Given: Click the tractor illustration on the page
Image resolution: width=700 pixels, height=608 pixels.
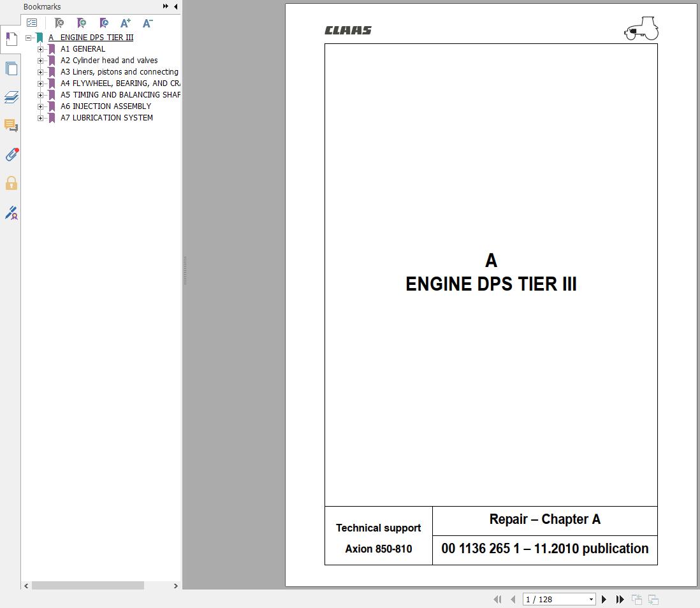Looking at the screenshot, I should click(x=641, y=29).
